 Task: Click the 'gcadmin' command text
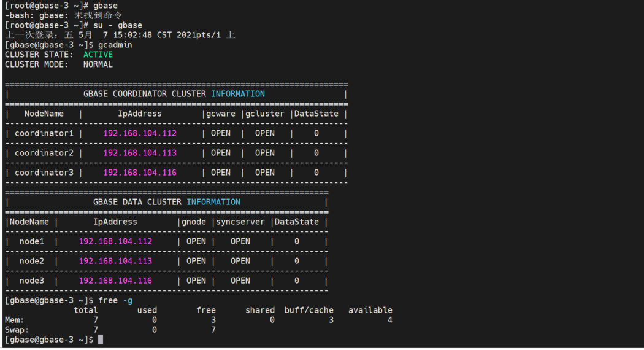[115, 45]
